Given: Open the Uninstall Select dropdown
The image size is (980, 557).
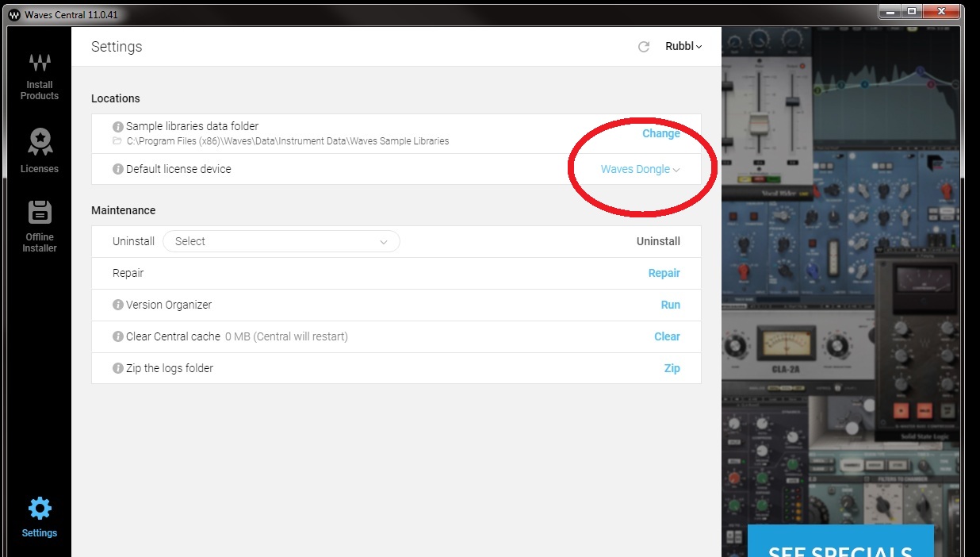Looking at the screenshot, I should [281, 241].
